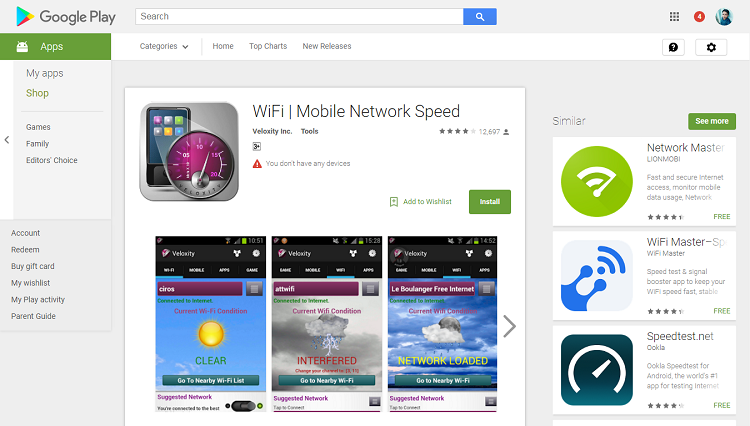Click the user profile avatar
Viewport: 750px width, 426px height.
click(x=724, y=17)
